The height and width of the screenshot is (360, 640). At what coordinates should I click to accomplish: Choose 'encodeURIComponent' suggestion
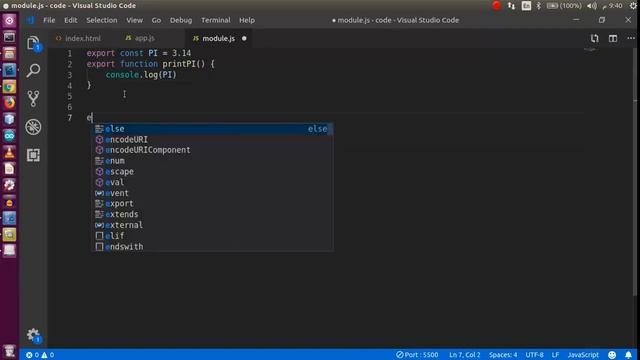pos(212,150)
